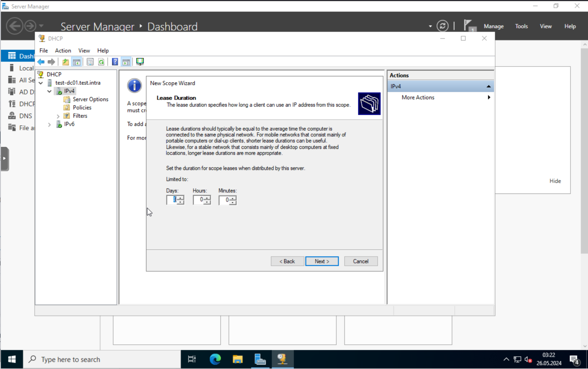Decrease Hours value with down spinner
The image size is (588, 369).
(x=207, y=202)
